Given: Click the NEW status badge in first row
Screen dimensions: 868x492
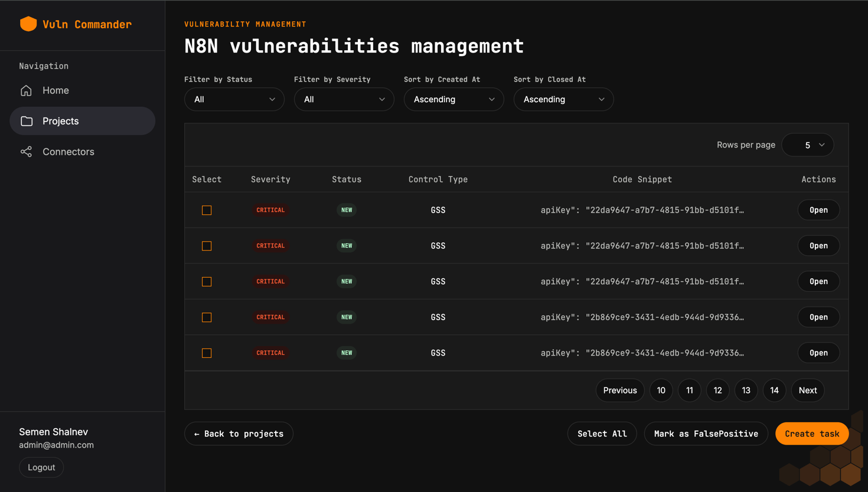Looking at the screenshot, I should (x=347, y=210).
